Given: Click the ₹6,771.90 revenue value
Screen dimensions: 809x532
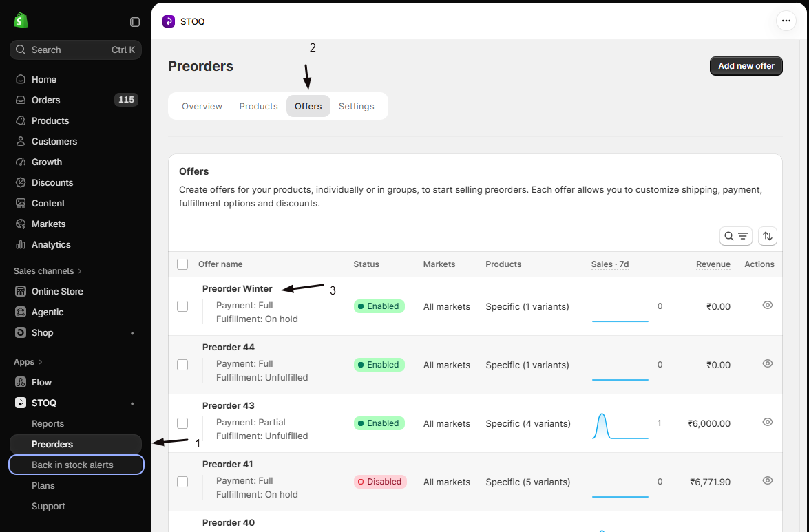Looking at the screenshot, I should coord(710,482).
